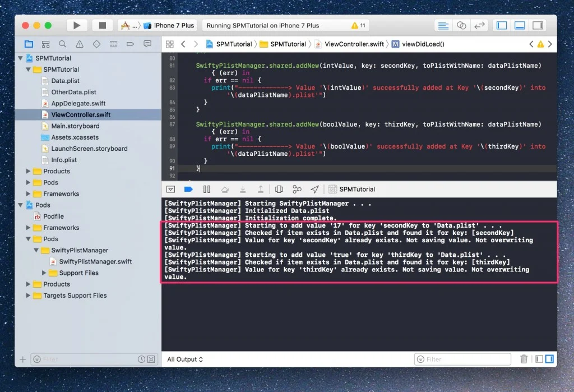Open Assets.xcassets catalog

pyautogui.click(x=75, y=137)
